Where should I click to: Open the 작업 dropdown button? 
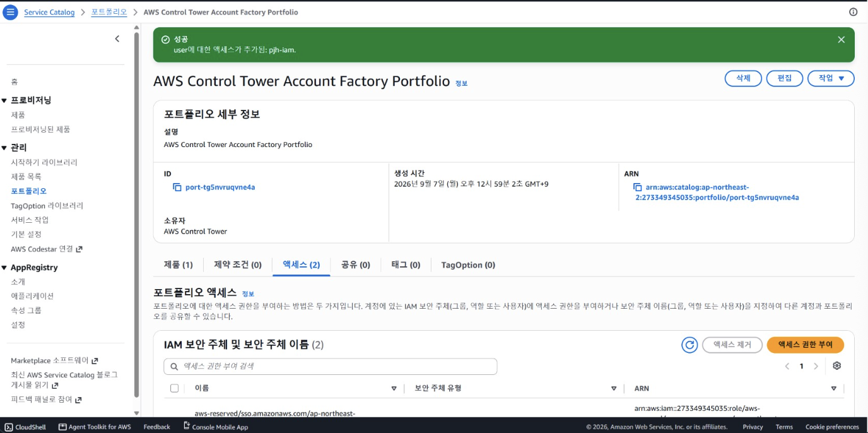click(831, 78)
